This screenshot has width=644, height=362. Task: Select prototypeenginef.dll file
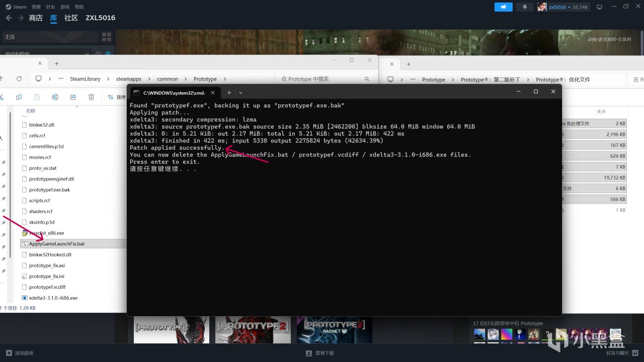tap(51, 178)
